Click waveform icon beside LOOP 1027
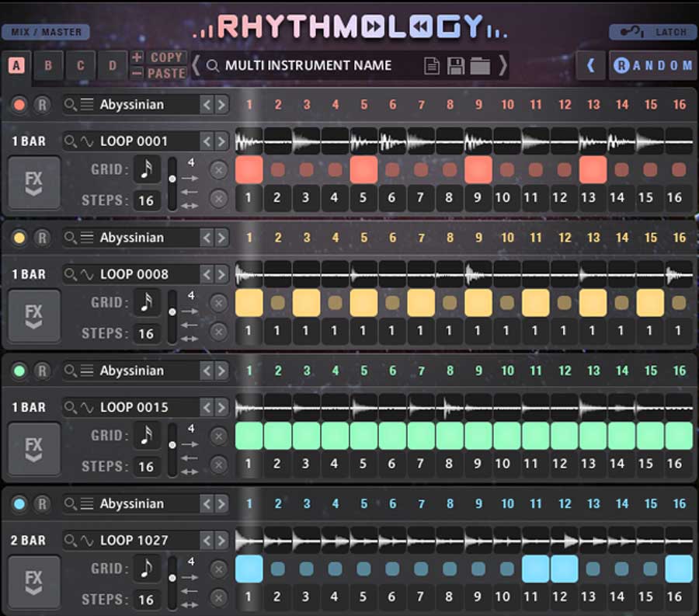 click(x=86, y=541)
